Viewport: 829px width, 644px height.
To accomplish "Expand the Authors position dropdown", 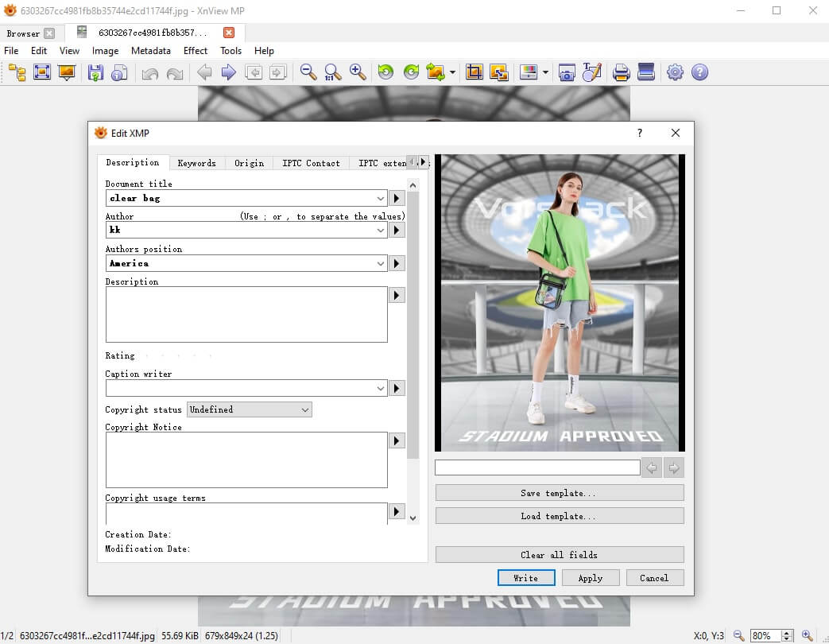I will pyautogui.click(x=380, y=263).
